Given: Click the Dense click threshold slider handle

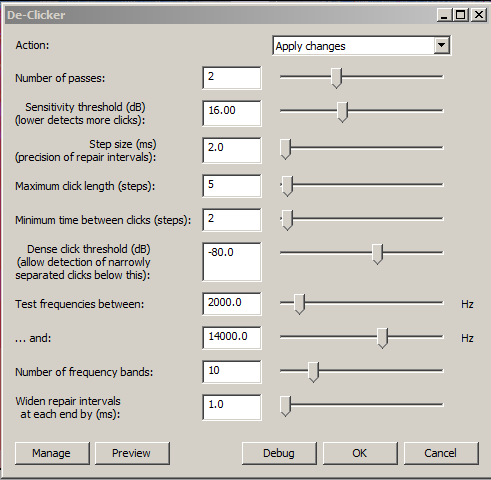Looking at the screenshot, I should click(x=377, y=254).
